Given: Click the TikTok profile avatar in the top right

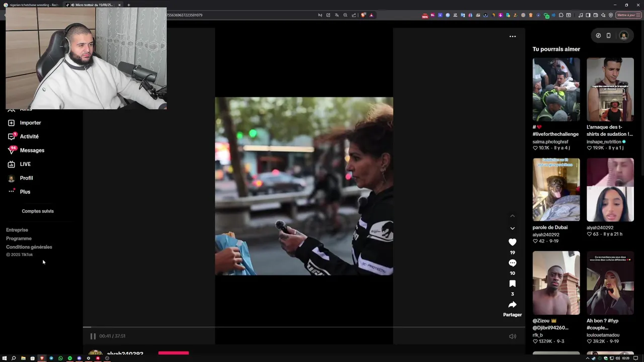Looking at the screenshot, I should [624, 36].
